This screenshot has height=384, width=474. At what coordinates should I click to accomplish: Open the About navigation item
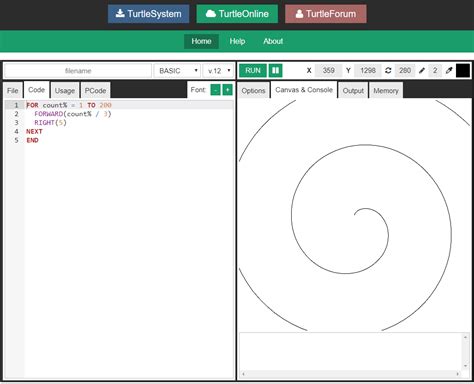pyautogui.click(x=273, y=41)
